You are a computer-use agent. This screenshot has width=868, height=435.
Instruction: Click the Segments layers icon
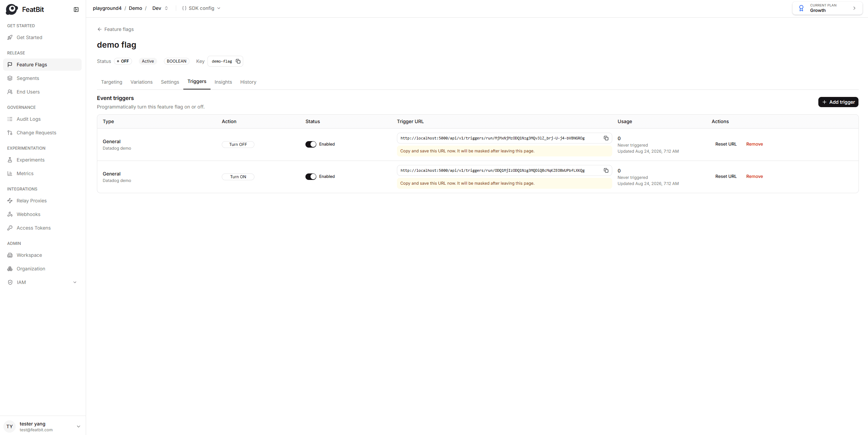[x=10, y=78]
